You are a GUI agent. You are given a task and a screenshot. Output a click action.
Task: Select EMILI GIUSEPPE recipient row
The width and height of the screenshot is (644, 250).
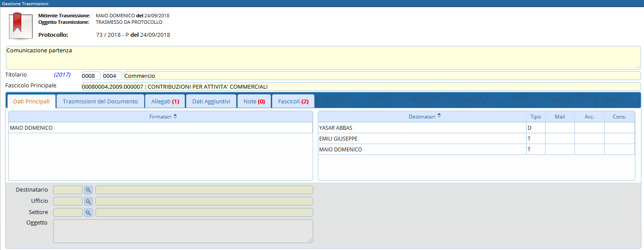tap(421, 138)
